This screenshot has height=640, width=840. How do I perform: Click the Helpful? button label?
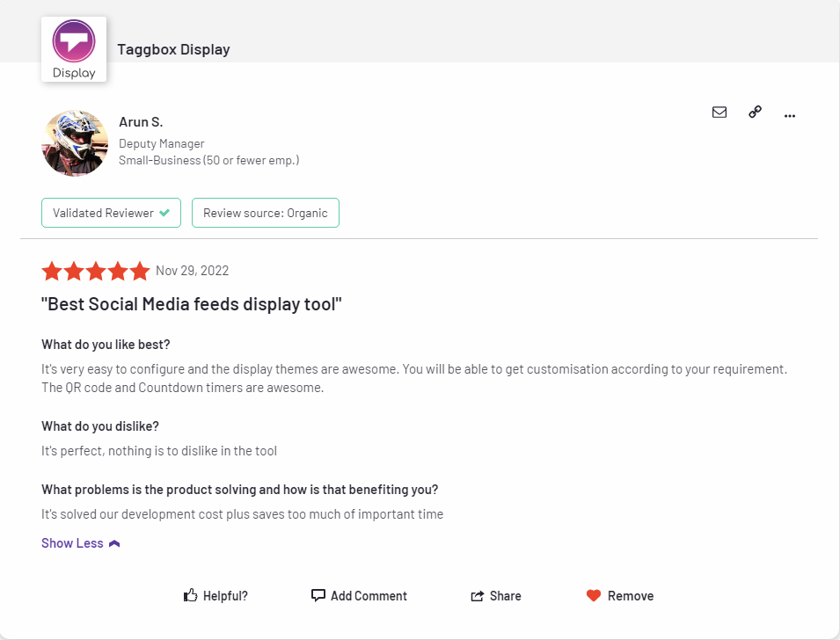[225, 596]
